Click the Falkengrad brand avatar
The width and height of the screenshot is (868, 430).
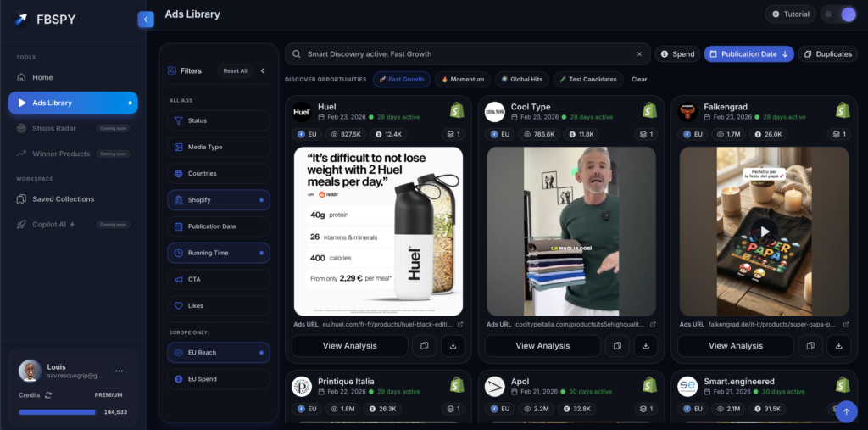click(x=687, y=112)
